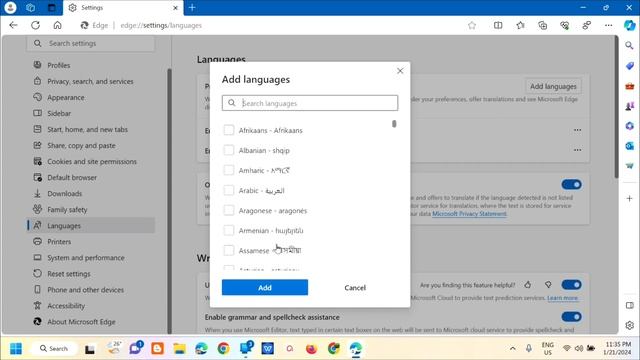The image size is (640, 360).
Task: Open the profile avatar icon
Action: 10,7
